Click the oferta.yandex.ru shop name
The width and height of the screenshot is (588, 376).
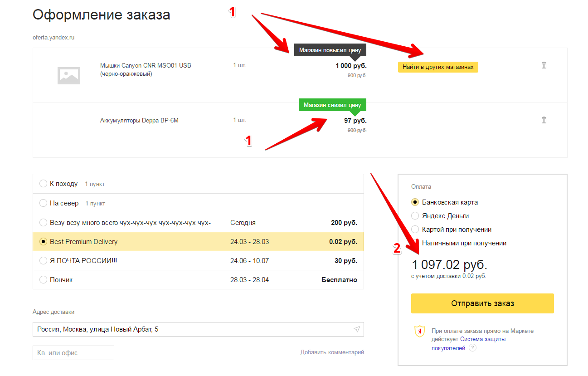pos(53,38)
